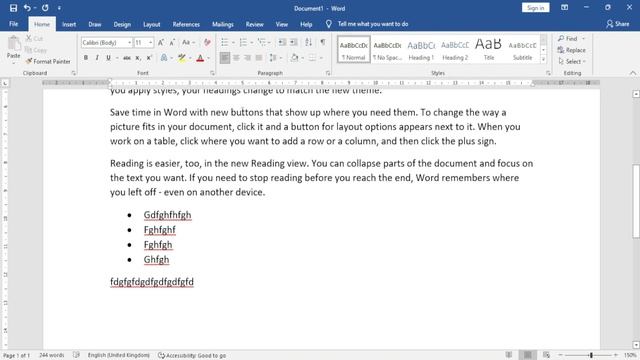Decrease font size with the shrink icon
The image size is (640, 360).
172,42
